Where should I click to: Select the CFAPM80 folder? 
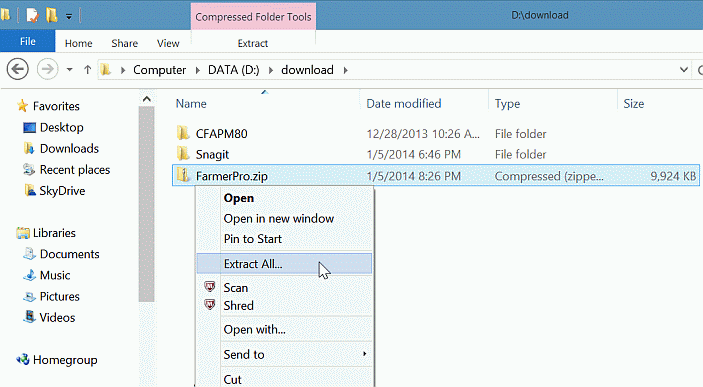(221, 134)
